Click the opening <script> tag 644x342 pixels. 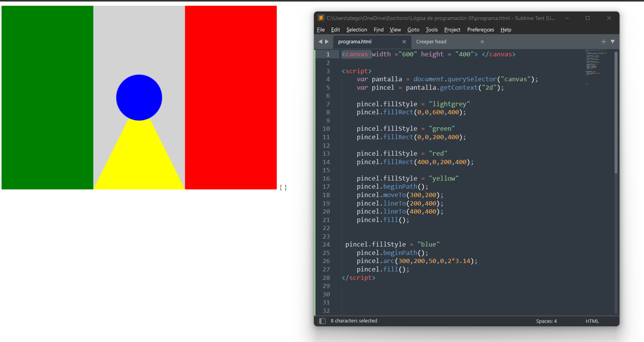(356, 71)
